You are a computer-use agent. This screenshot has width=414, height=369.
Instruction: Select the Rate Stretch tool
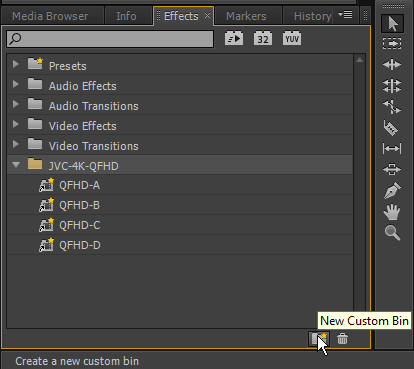point(392,107)
